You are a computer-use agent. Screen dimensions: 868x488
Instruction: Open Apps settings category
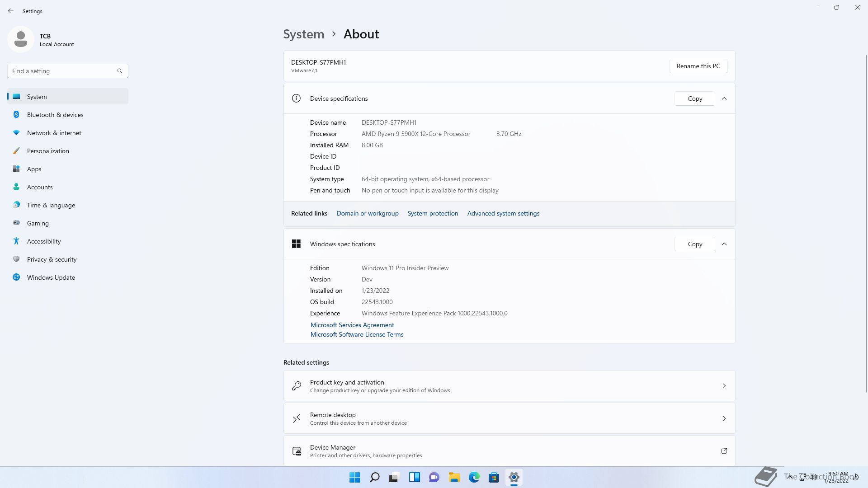point(68,169)
